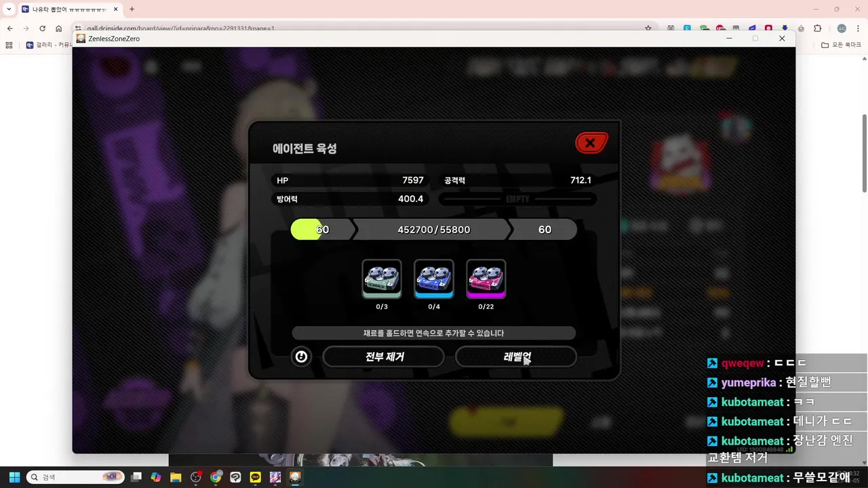The image size is (868, 488).
Task: Close the 나유타 뽑았어 browser tab
Action: (x=115, y=9)
